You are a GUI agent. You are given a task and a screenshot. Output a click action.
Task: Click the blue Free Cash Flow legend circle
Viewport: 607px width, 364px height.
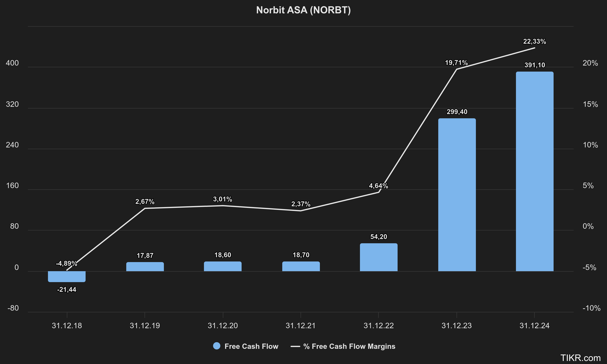(217, 346)
